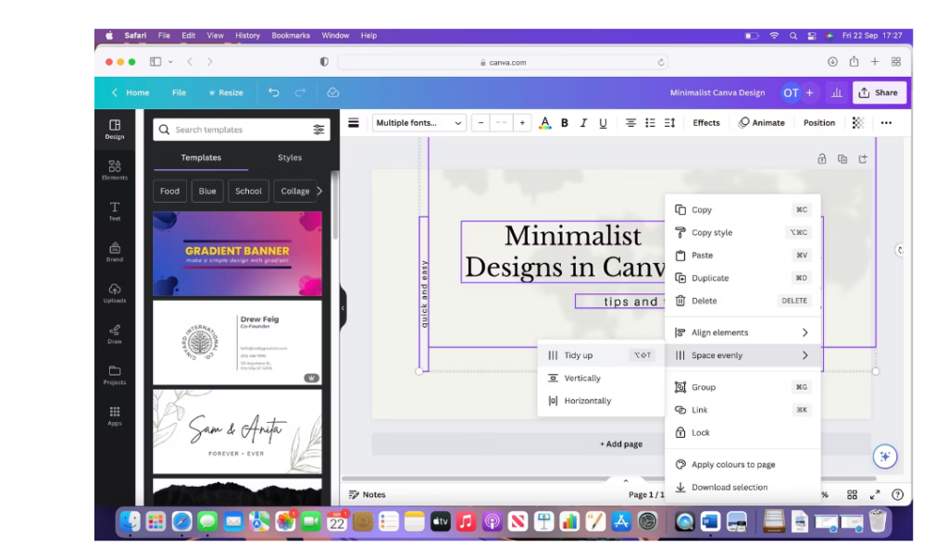Viewport: 948px width, 560px height.
Task: Open the font family dropdown
Action: pos(419,123)
